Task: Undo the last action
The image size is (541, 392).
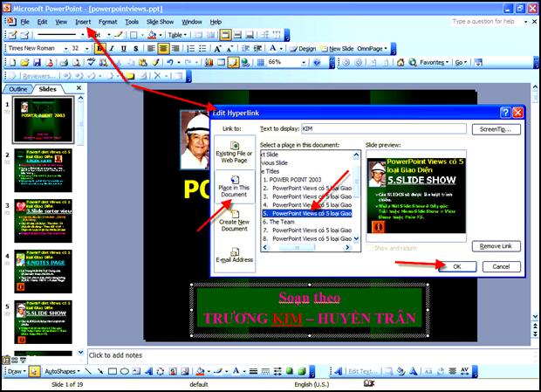Action: (170, 63)
